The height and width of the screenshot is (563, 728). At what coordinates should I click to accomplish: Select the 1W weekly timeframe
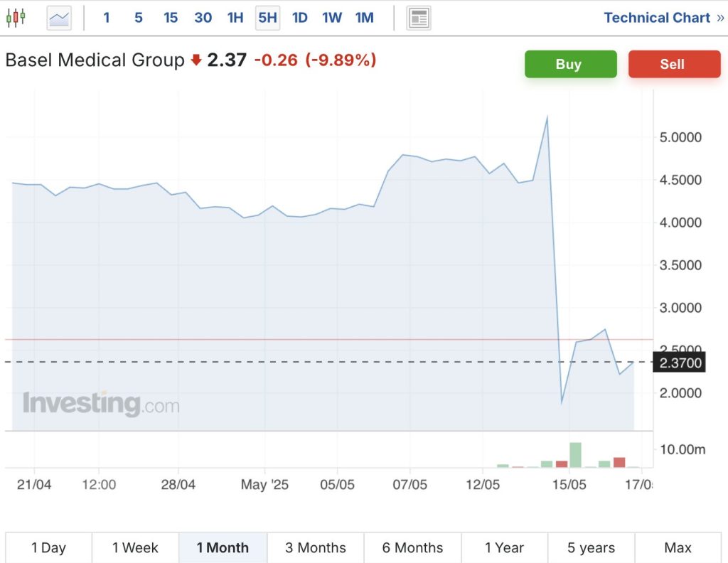331,17
